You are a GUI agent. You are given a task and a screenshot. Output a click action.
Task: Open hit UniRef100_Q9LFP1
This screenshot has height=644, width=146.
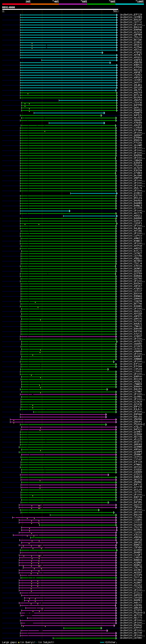click(131, 90)
